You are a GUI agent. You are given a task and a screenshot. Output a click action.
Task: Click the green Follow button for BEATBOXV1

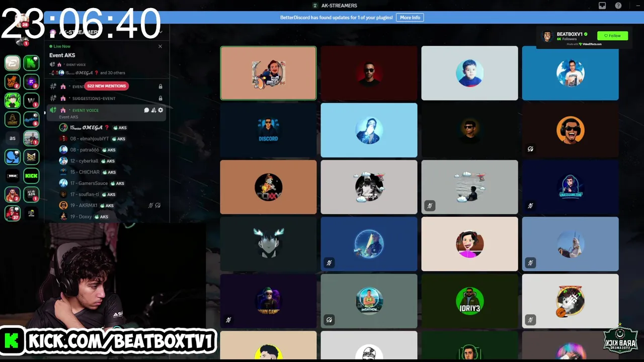[x=612, y=36]
